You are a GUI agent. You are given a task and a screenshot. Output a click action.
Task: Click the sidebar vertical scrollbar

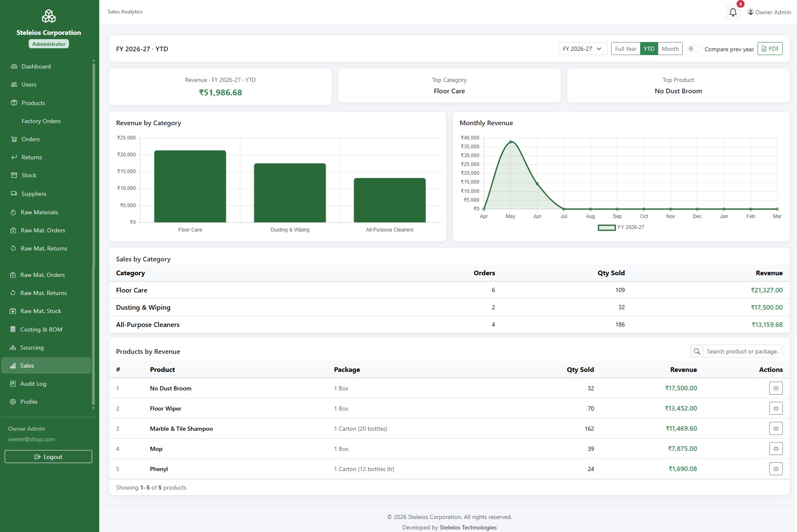(x=93, y=233)
